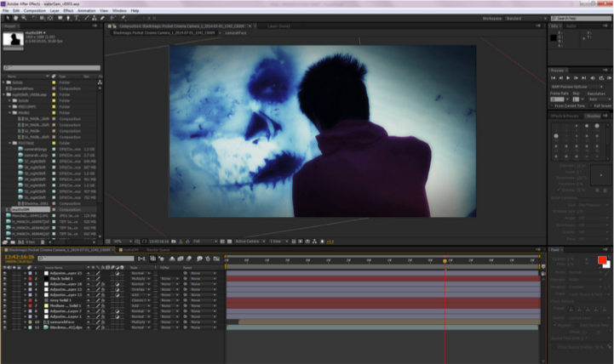Viewport: 614px width, 364px height.
Task: Click the black color swatch in Info panel
Action: coord(554,38)
